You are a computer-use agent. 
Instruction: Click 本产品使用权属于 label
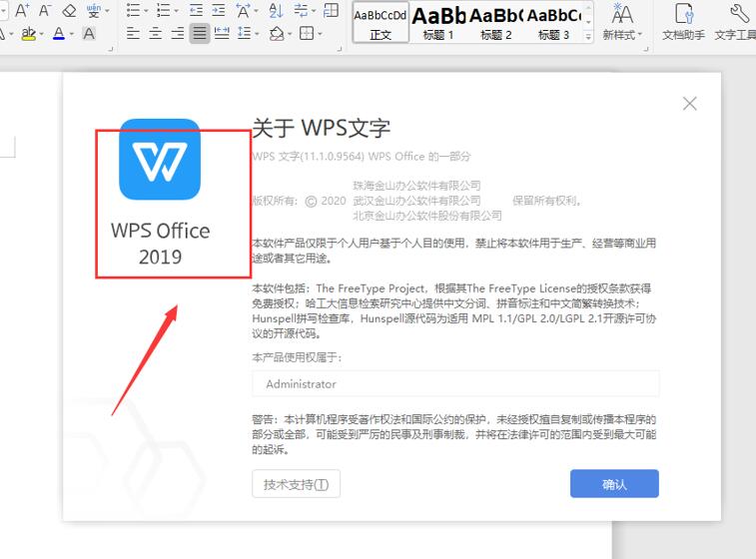[x=297, y=357]
